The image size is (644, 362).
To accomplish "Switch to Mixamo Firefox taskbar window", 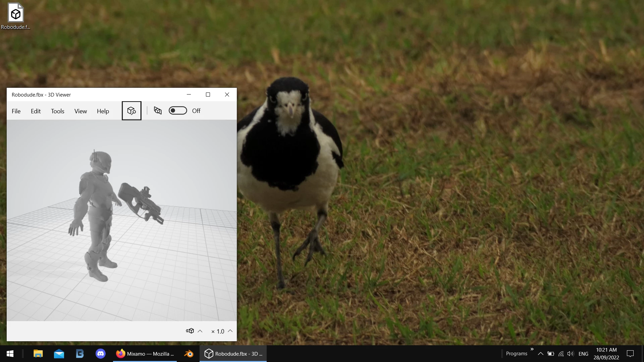I will (x=145, y=354).
